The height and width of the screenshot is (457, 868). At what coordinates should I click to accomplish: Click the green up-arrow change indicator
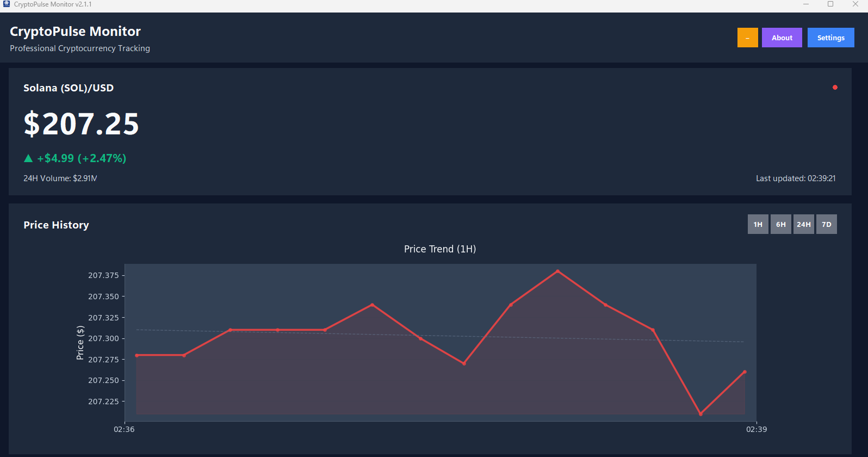(28, 158)
